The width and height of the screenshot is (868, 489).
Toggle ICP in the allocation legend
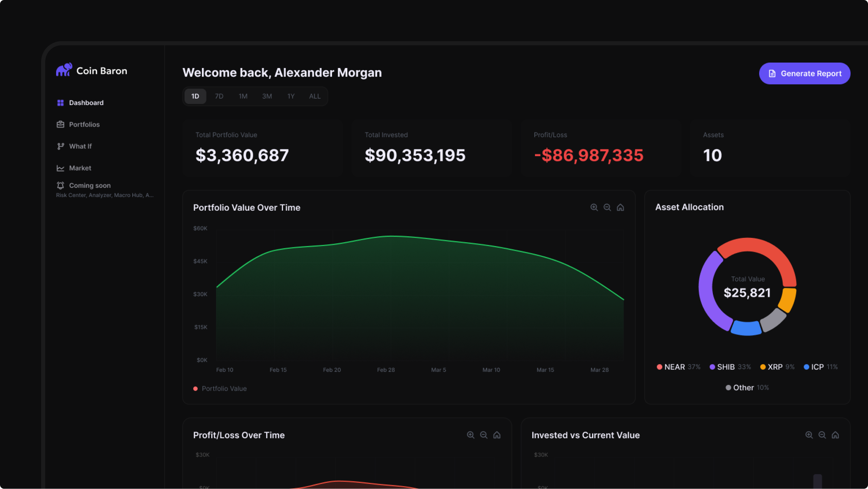click(x=820, y=367)
